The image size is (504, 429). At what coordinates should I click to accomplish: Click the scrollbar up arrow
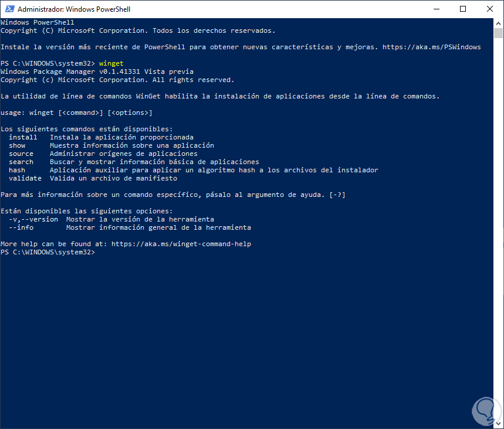click(498, 23)
